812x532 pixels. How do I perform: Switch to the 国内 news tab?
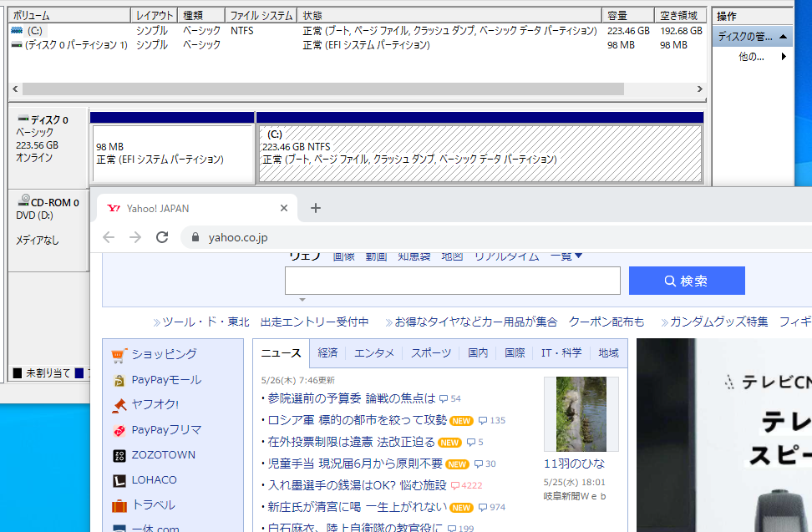click(478, 353)
